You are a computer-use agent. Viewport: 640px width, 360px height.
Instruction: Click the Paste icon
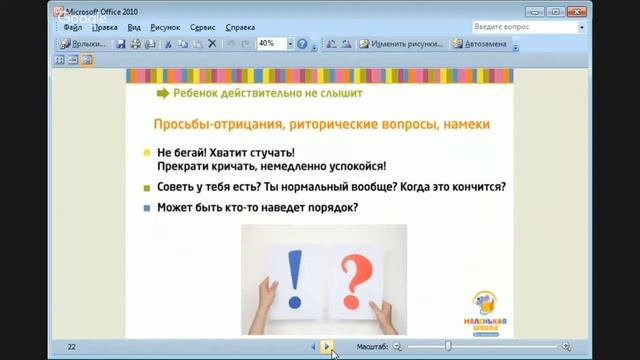click(x=198, y=44)
